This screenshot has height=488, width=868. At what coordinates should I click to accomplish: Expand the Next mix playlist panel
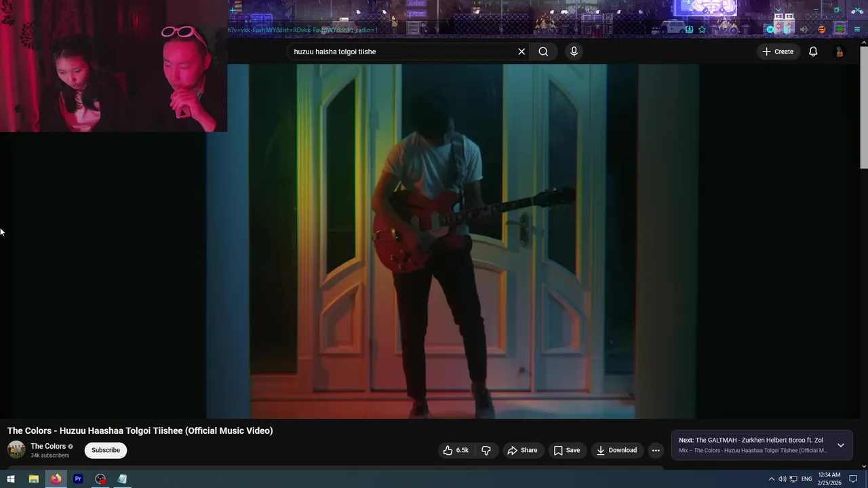(x=841, y=445)
